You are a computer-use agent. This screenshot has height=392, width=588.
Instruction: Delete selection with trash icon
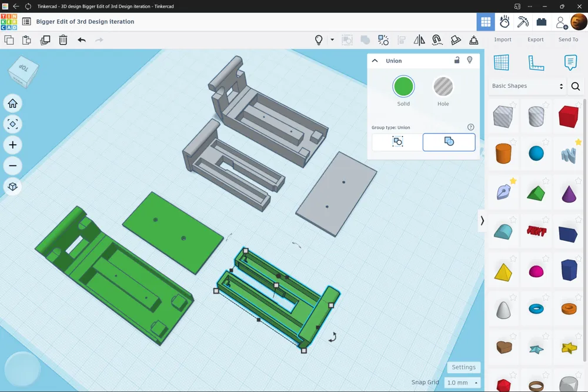coord(63,40)
